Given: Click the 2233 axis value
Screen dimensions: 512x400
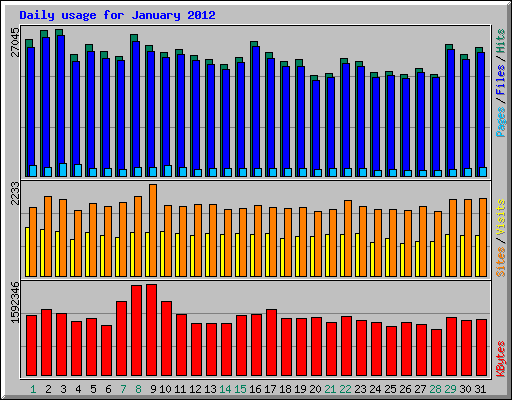Looking at the screenshot, I should click(x=16, y=194).
